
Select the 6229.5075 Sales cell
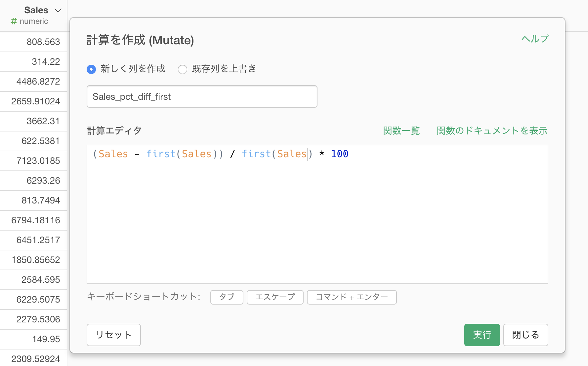coord(33,300)
